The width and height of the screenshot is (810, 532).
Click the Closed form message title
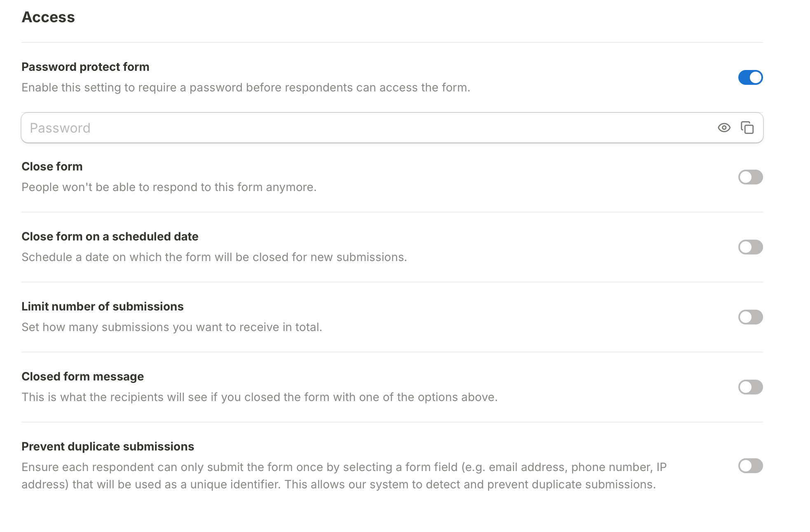coord(83,376)
